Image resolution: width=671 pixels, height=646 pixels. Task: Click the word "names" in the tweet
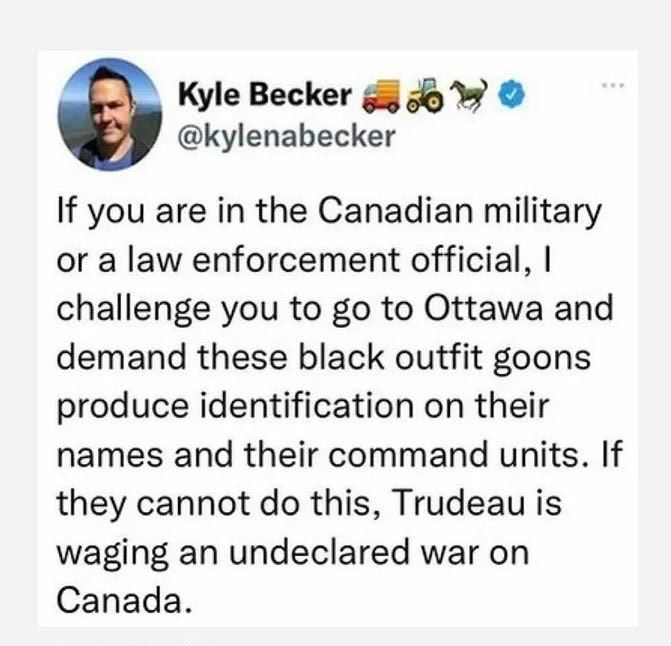(x=110, y=456)
